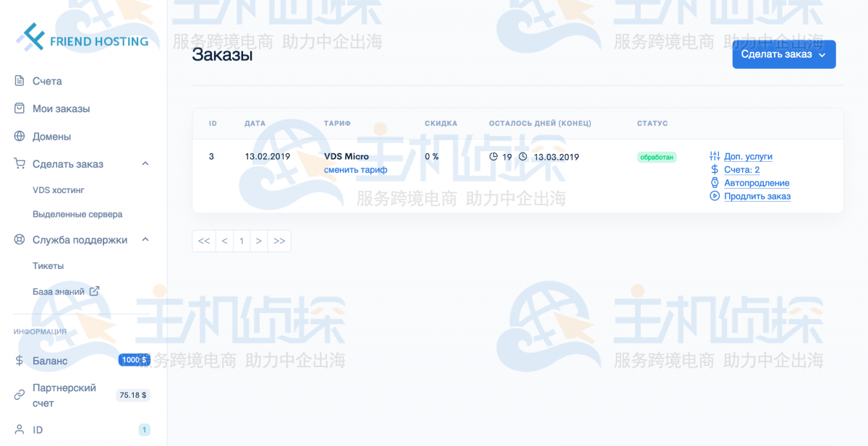This screenshot has height=446, width=868.
Task: Click Автопродление link for the order
Action: [757, 183]
